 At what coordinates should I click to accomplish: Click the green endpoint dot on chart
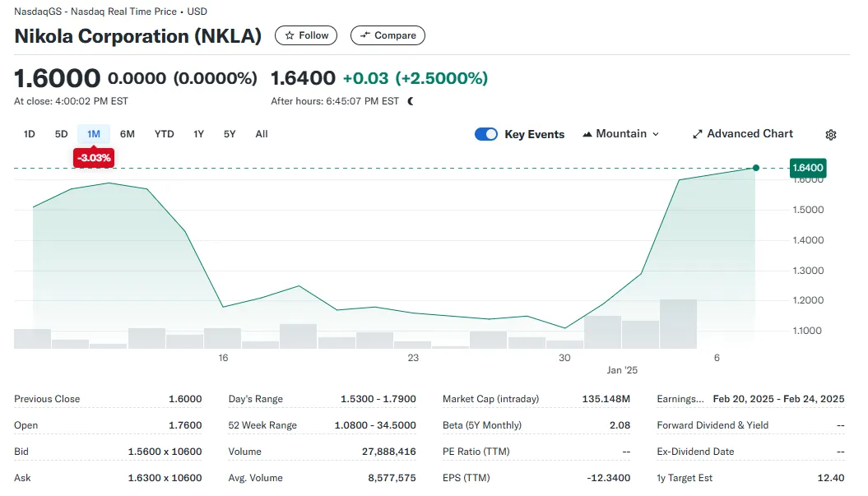[755, 168]
